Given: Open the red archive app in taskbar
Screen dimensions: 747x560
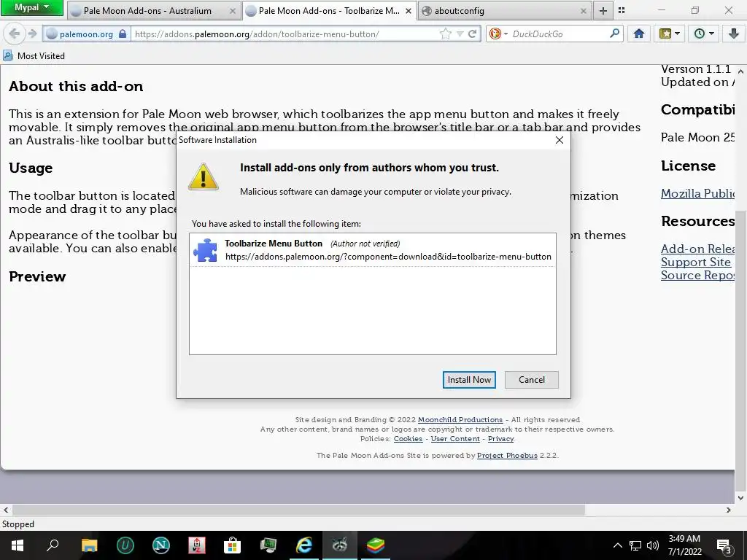Looking at the screenshot, I should tap(197, 545).
